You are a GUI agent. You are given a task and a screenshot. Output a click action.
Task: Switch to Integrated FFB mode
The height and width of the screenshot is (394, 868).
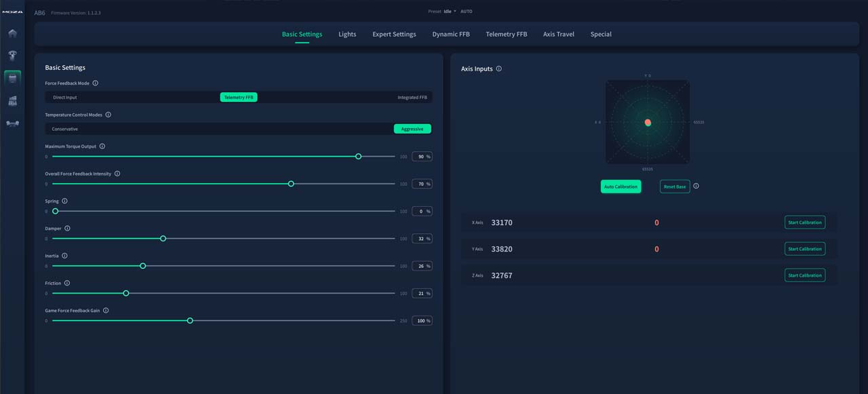click(x=412, y=98)
